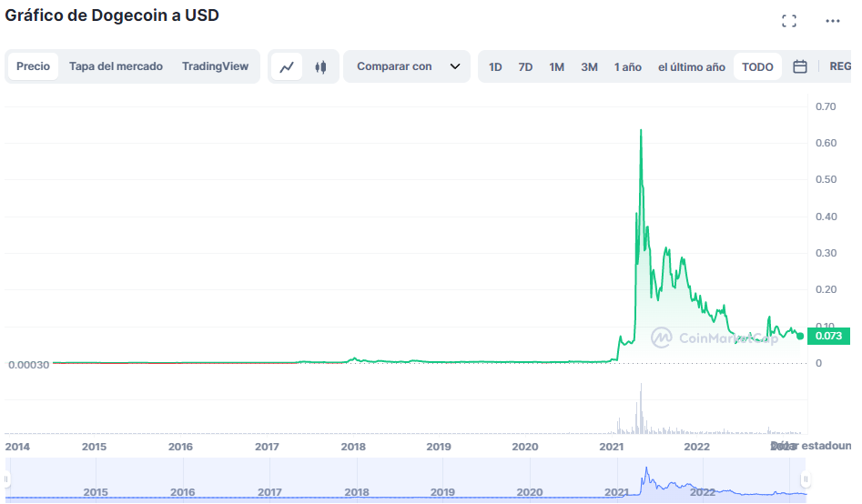Select the 1M time range
Viewport: 862px width, 504px height.
coord(556,66)
